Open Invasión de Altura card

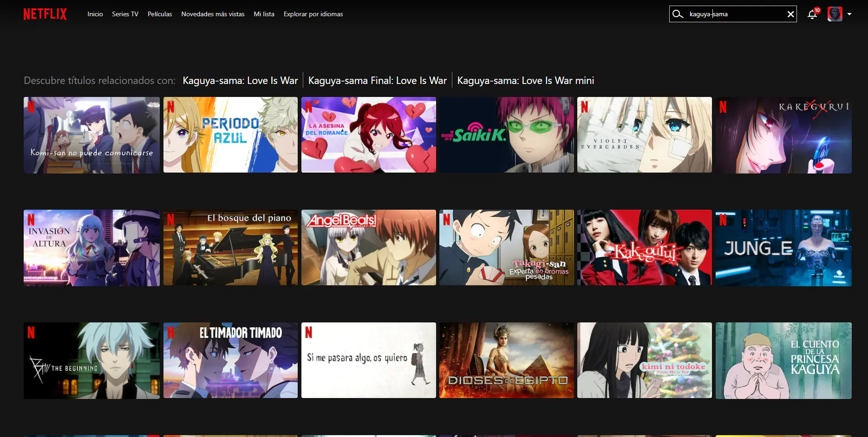tap(91, 248)
